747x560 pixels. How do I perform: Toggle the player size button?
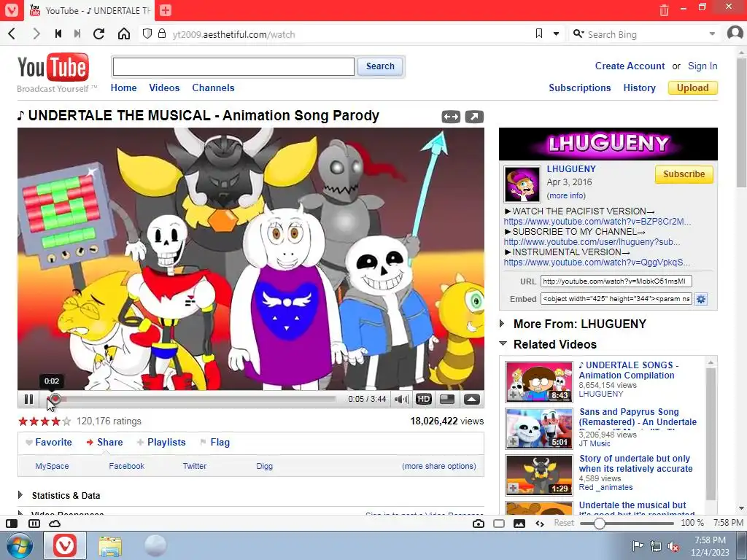pos(447,399)
